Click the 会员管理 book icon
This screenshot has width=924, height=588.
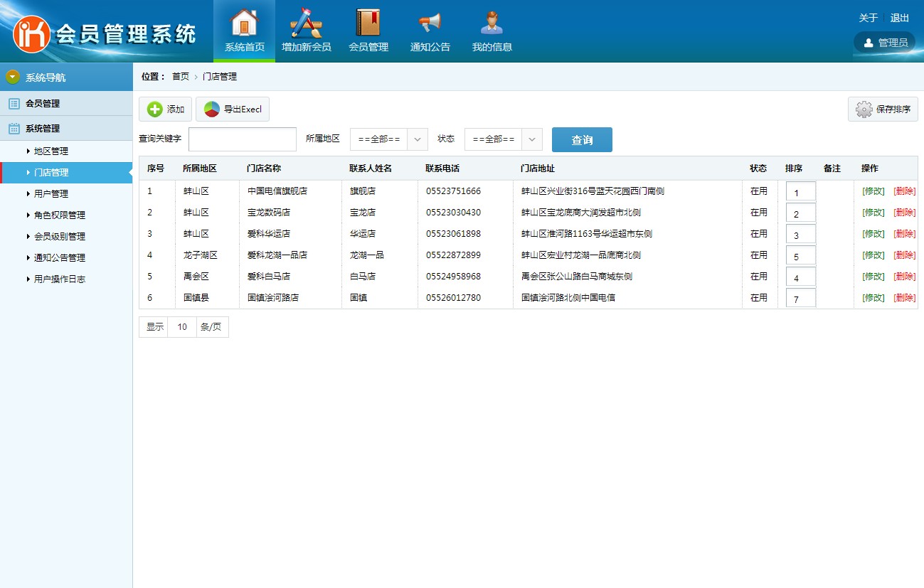[368, 23]
